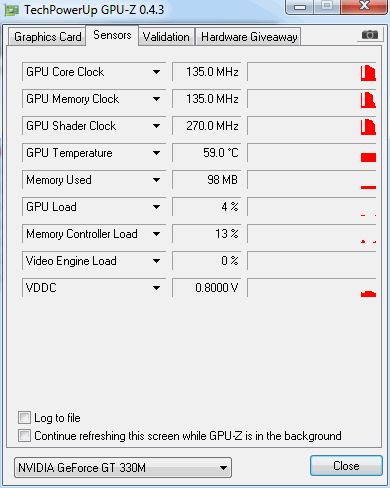This screenshot has width=390, height=488.
Task: Enable the Log to file checkbox
Action: pos(24,418)
